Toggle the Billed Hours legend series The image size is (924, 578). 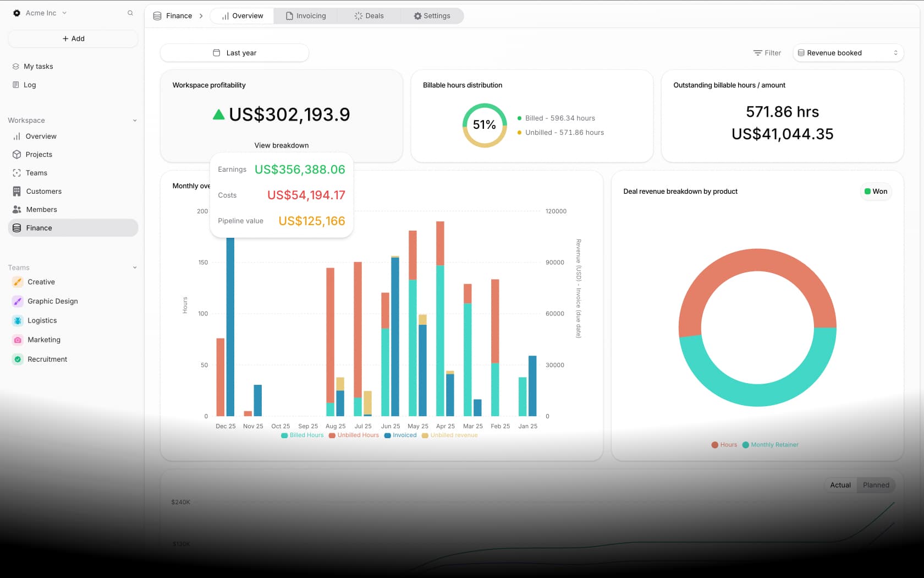point(302,435)
